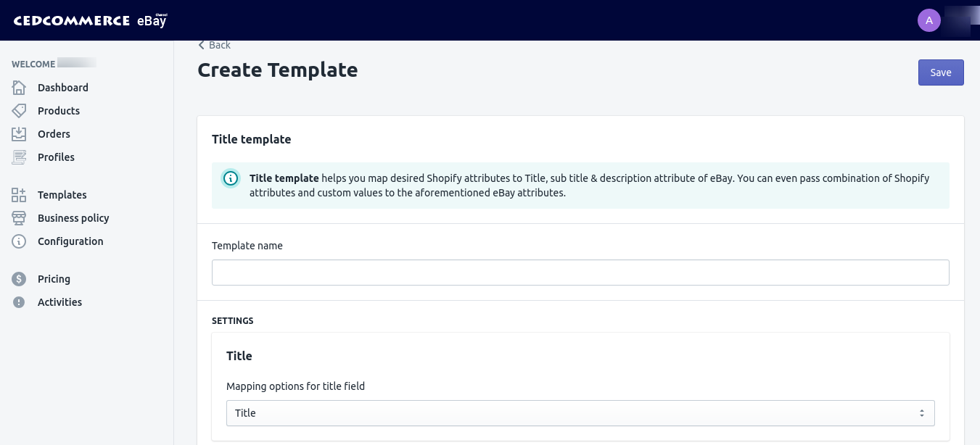Image resolution: width=980 pixels, height=445 pixels.
Task: Open the title field mapping dropdown
Action: (x=580, y=413)
